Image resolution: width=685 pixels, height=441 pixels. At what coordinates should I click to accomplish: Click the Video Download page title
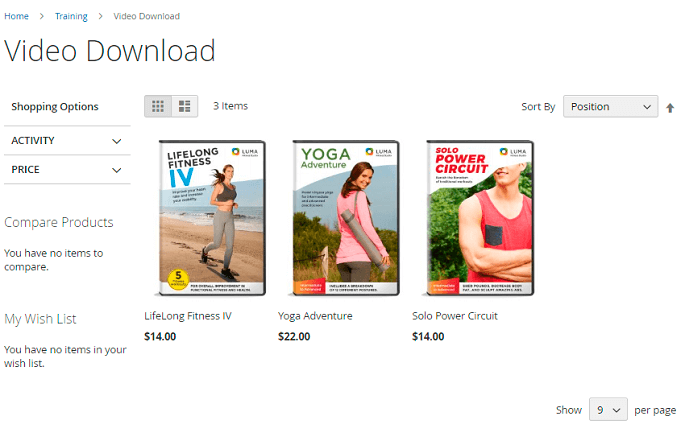[110, 51]
